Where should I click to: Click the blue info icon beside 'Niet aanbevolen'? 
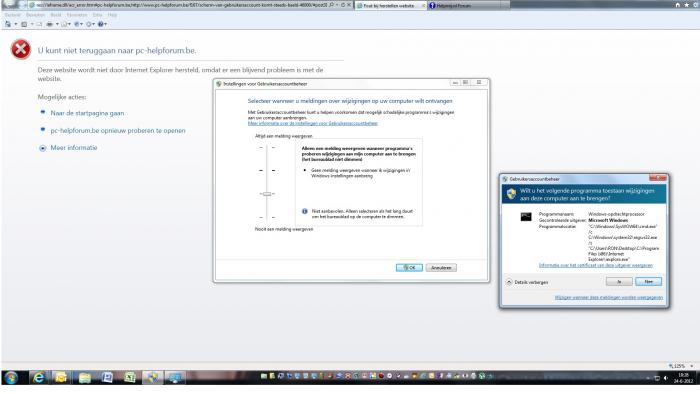[304, 211]
